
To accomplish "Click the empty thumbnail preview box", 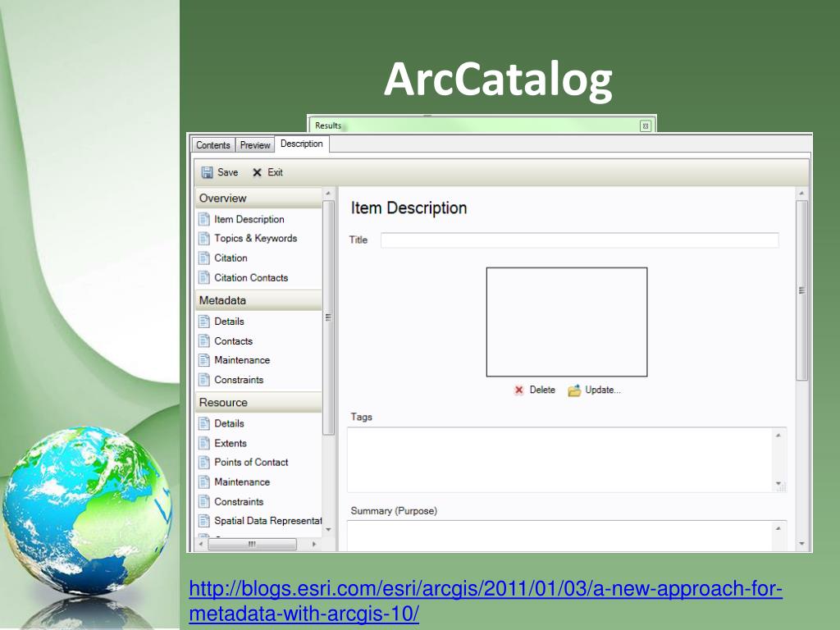I will pos(567,322).
